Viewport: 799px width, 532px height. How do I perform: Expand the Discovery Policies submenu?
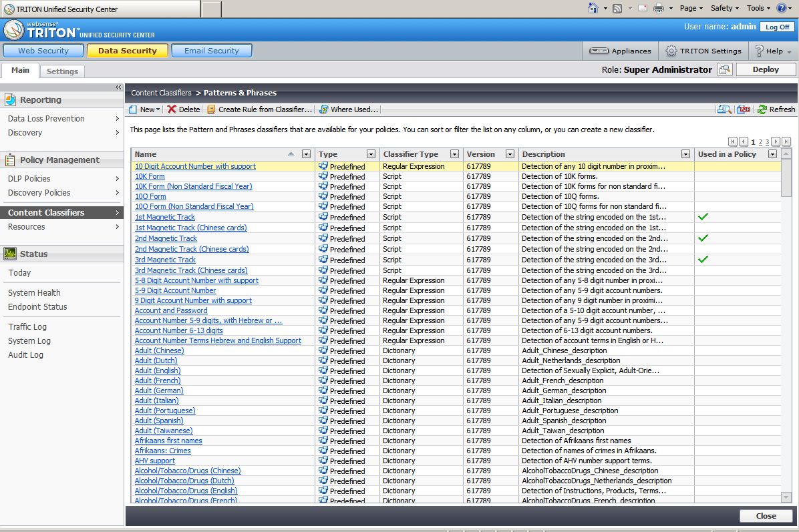(117, 193)
